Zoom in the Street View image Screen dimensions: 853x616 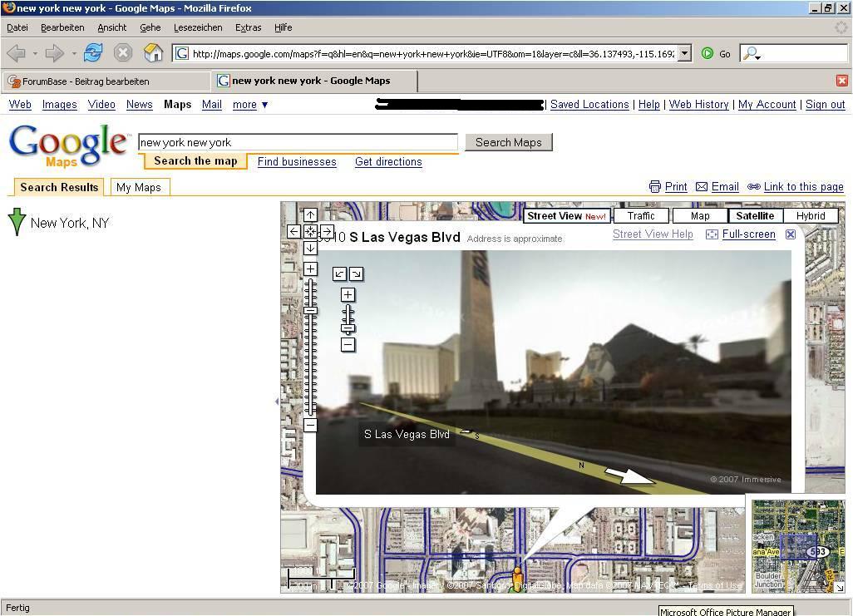pos(348,295)
